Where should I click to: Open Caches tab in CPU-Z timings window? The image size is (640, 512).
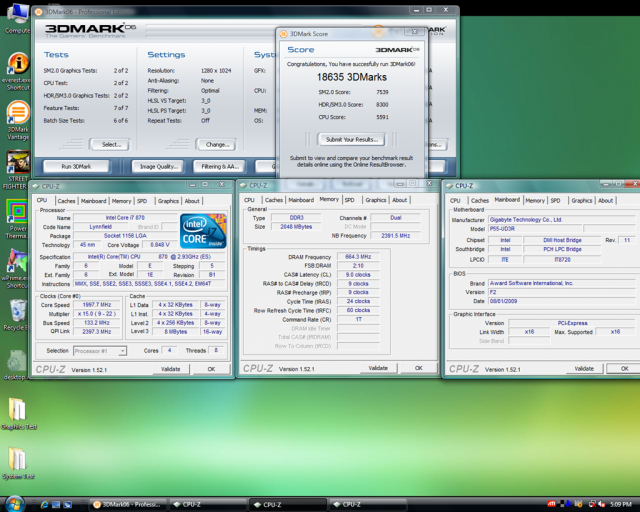274,200
